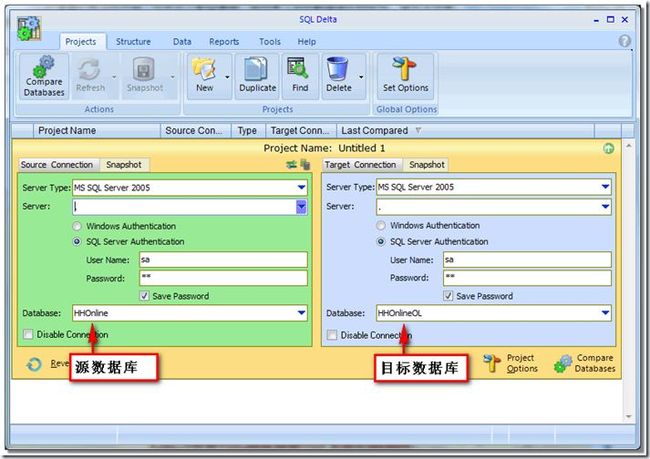Switch to the Structure ribbon tab
Viewport: 650px width, 459px height.
click(133, 42)
